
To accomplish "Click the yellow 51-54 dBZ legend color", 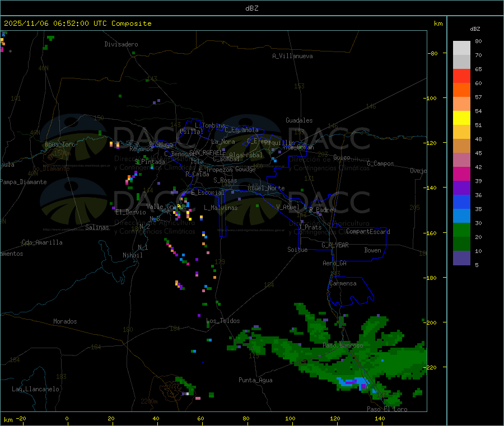I will 461,118.
